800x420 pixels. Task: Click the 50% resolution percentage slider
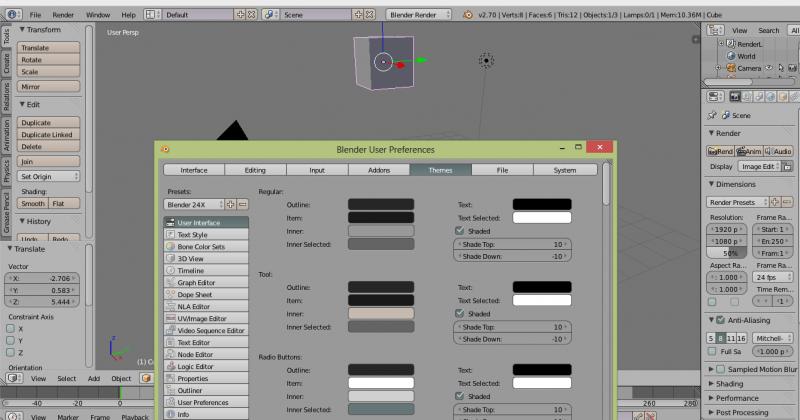click(727, 253)
